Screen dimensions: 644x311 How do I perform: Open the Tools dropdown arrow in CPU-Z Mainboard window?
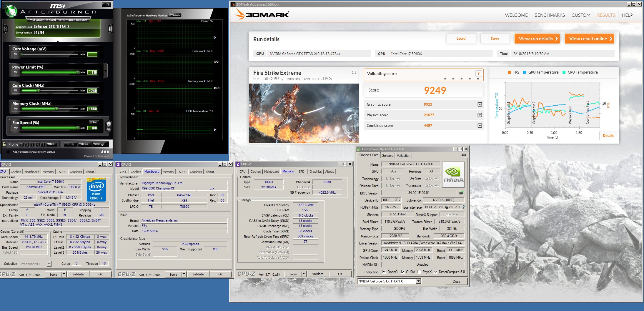[184, 274]
